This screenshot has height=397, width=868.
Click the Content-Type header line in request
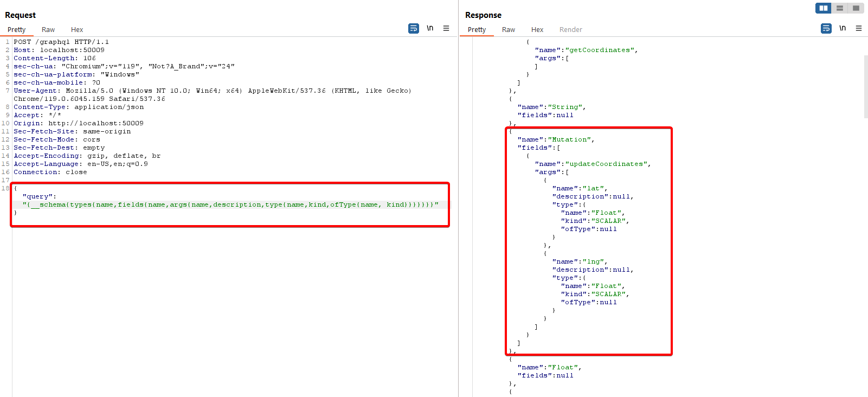click(x=79, y=107)
